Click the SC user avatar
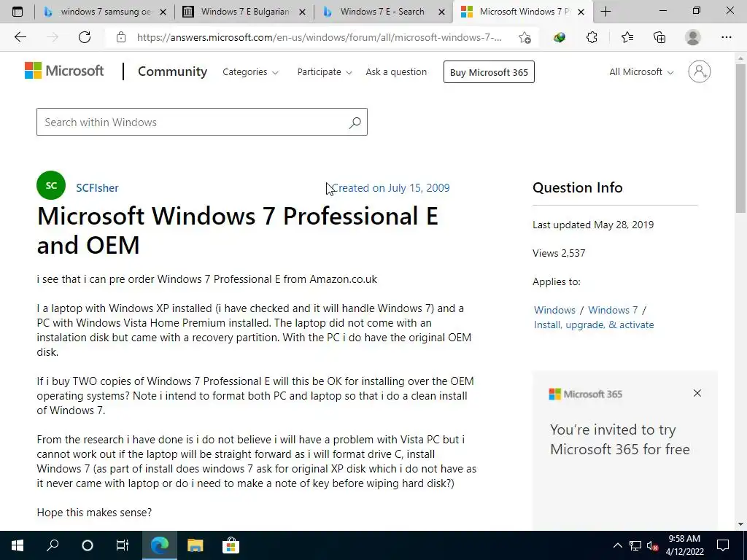Viewport: 747px width, 560px height. [51, 185]
